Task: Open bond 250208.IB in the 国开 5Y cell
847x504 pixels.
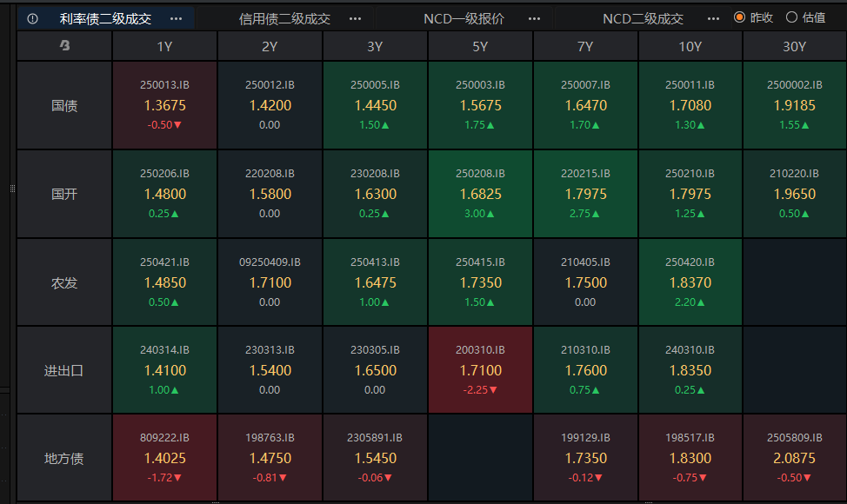Action: coord(480,194)
